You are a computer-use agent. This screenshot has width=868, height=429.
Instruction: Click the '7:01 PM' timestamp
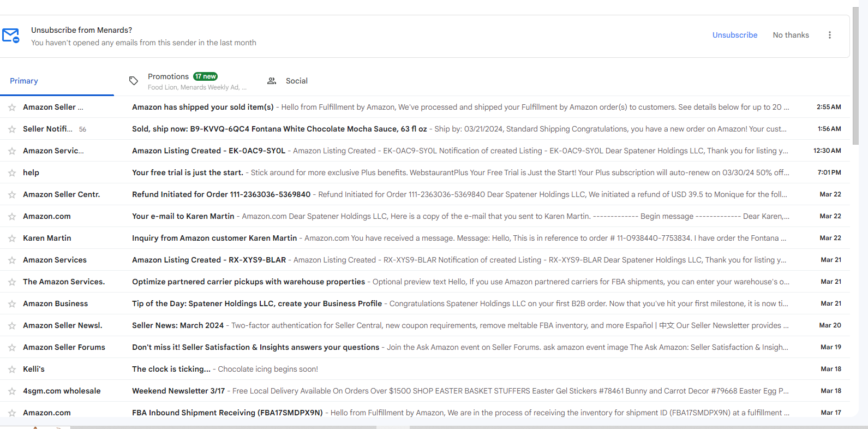[x=829, y=172]
